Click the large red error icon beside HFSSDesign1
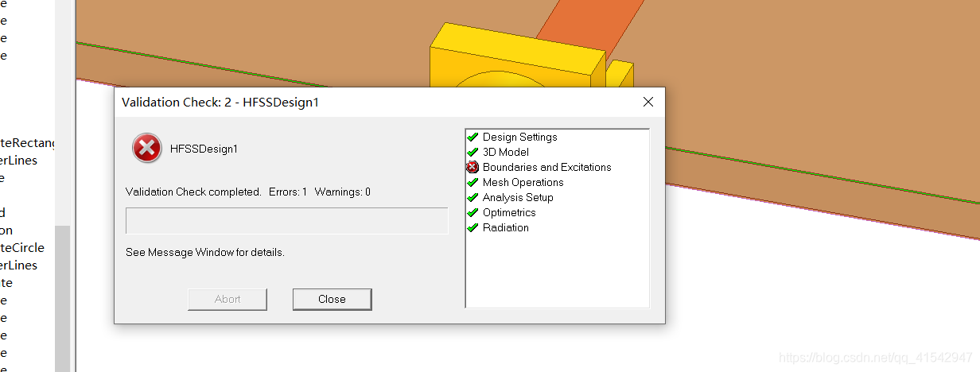Viewport: 980px width, 372px height. (x=147, y=148)
